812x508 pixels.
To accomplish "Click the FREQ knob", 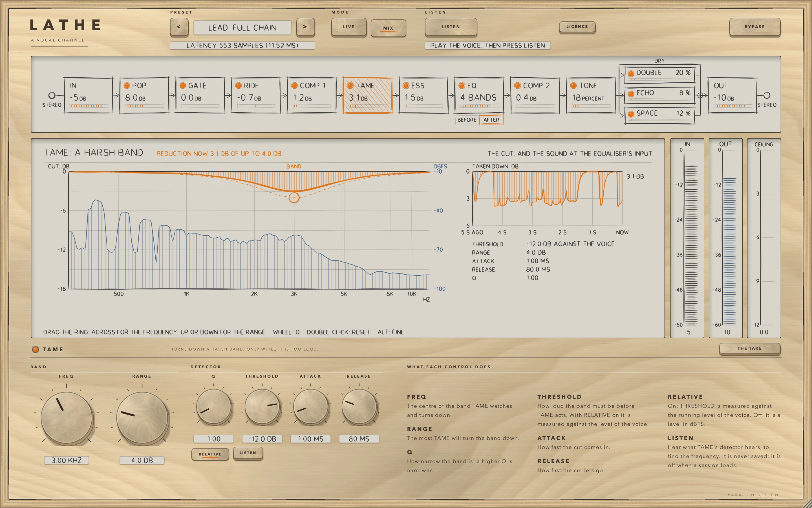I will (67, 418).
